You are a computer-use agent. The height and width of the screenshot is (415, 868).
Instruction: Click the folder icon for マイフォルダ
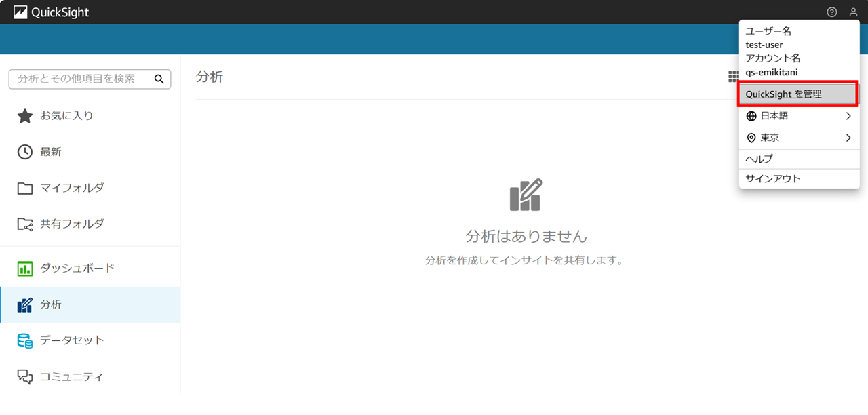25,188
